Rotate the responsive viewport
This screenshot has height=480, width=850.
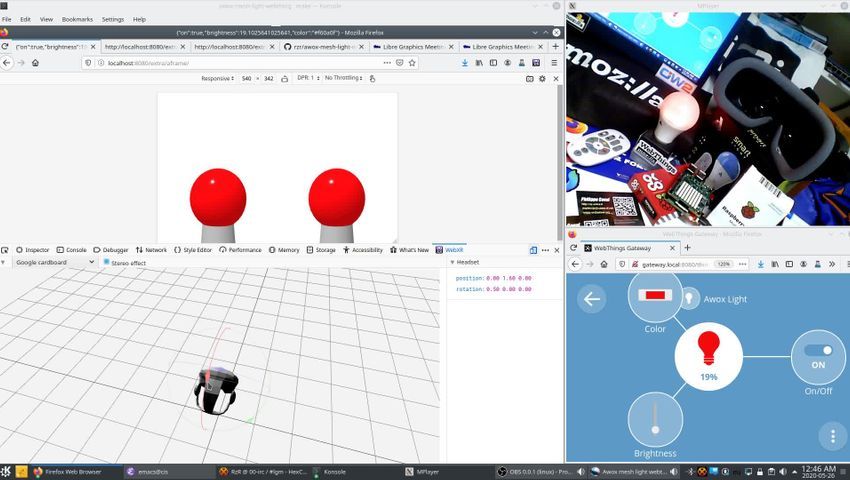[285, 79]
